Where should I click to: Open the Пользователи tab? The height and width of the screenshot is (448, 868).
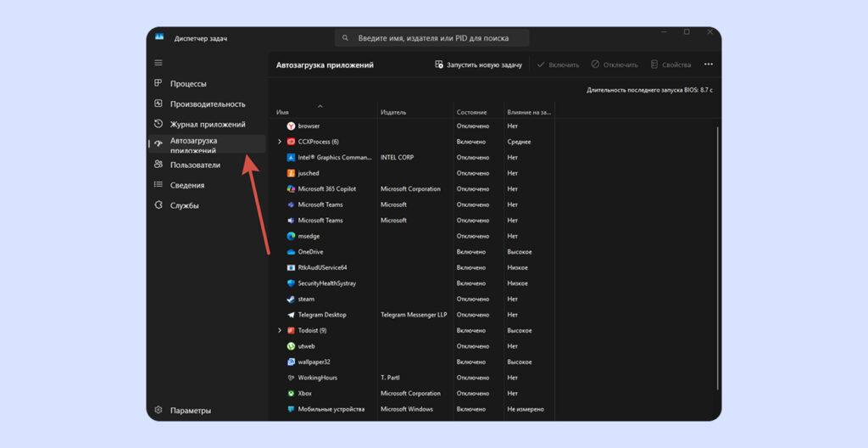[x=207, y=165]
